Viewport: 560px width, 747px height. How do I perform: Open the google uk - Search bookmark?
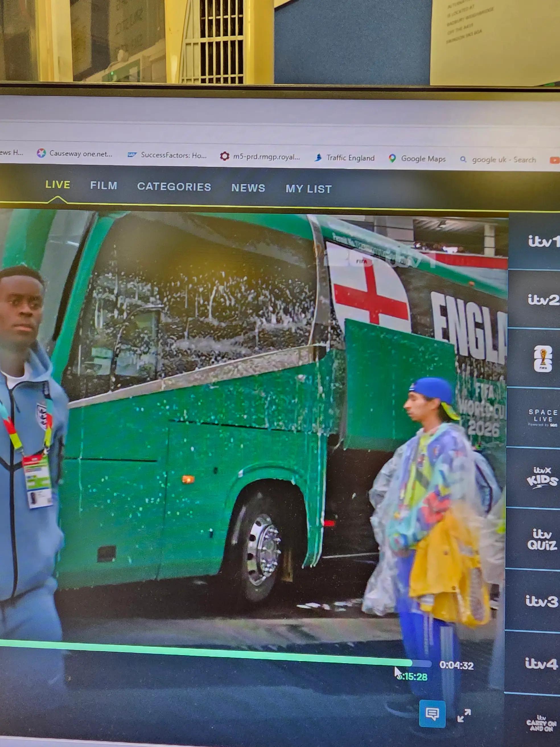pyautogui.click(x=498, y=160)
